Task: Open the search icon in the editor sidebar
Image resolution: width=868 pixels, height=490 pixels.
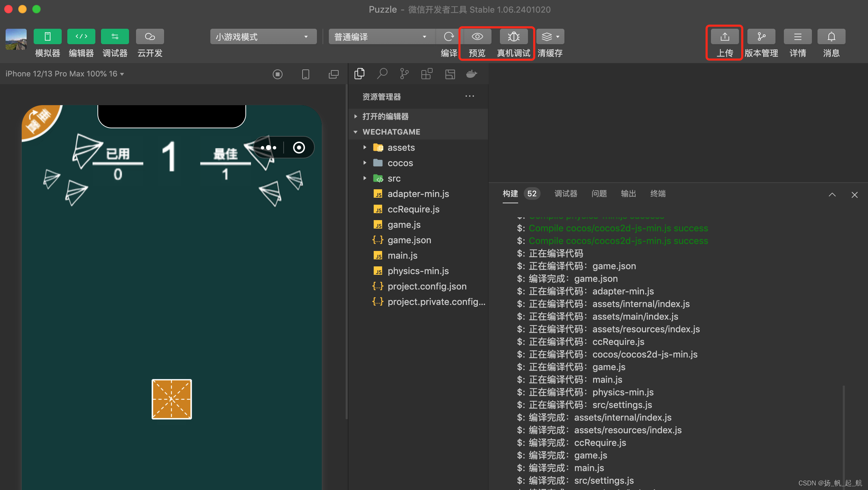Action: point(382,74)
